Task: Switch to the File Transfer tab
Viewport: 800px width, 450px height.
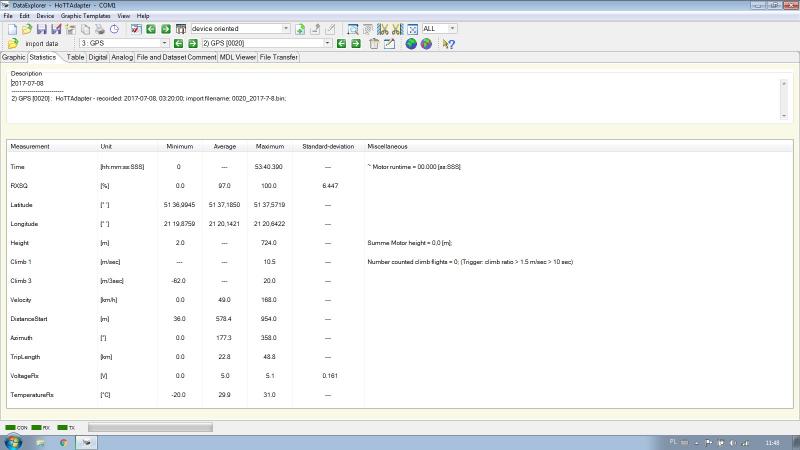Action: tap(279, 57)
